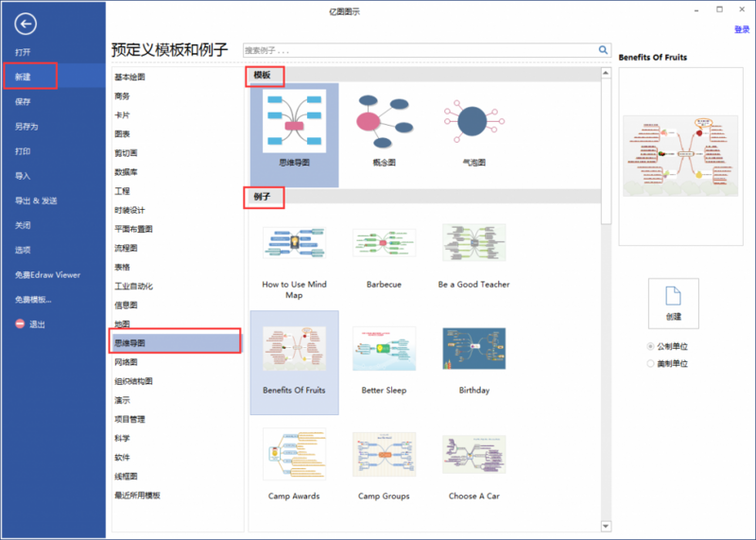Image resolution: width=756 pixels, height=540 pixels.
Task: Click the 登录 login link
Action: coord(742,29)
